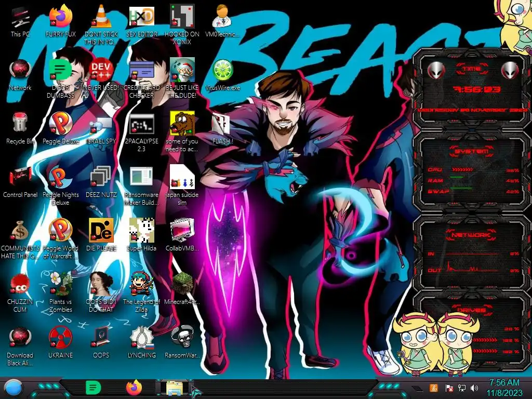Click the right alien head in TIME widget
Image resolution: width=532 pixels, height=399 pixels.
tap(510, 70)
